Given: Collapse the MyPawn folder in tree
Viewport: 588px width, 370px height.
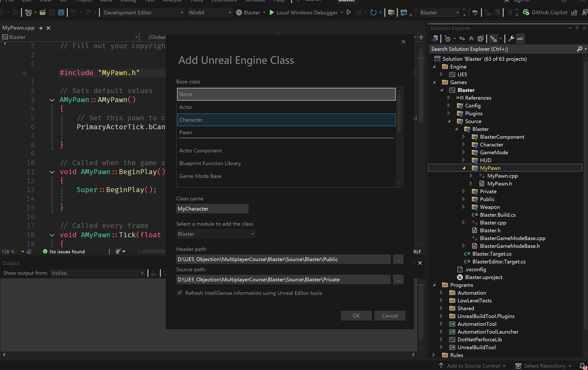Looking at the screenshot, I should (x=464, y=168).
